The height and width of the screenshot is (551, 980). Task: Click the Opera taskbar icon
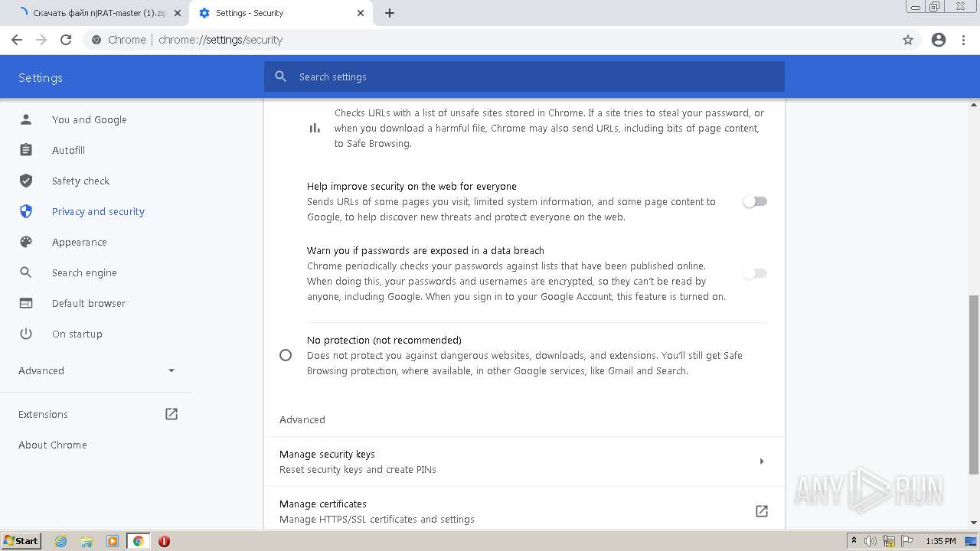pyautogui.click(x=164, y=541)
